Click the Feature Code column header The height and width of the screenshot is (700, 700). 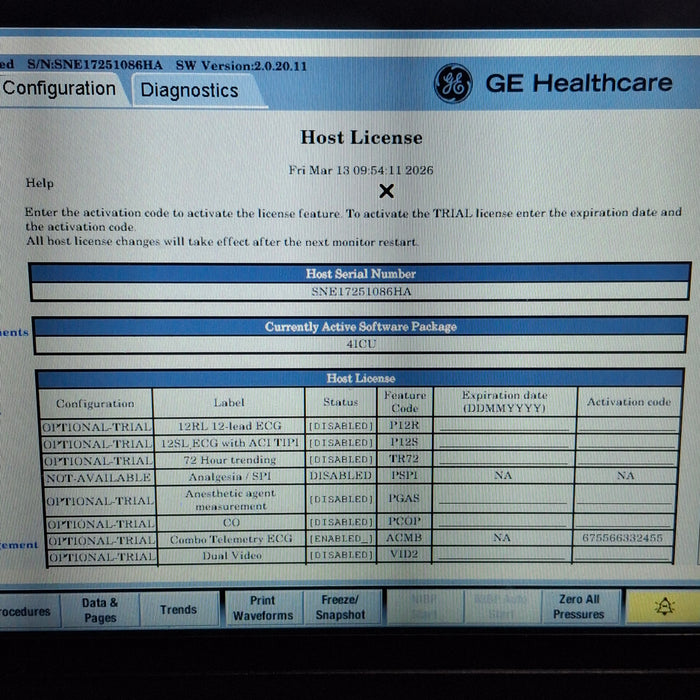[x=404, y=402]
